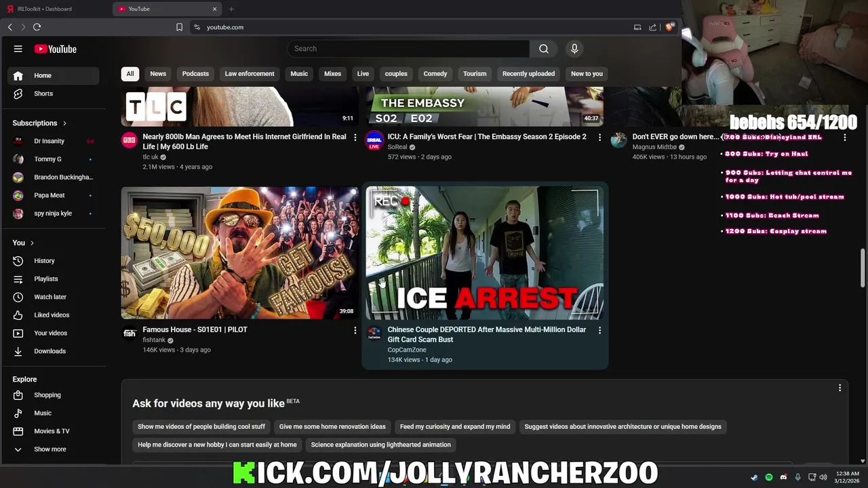Click 'Show me videos of people building cool stuff'
The image size is (868, 488).
pos(201,427)
